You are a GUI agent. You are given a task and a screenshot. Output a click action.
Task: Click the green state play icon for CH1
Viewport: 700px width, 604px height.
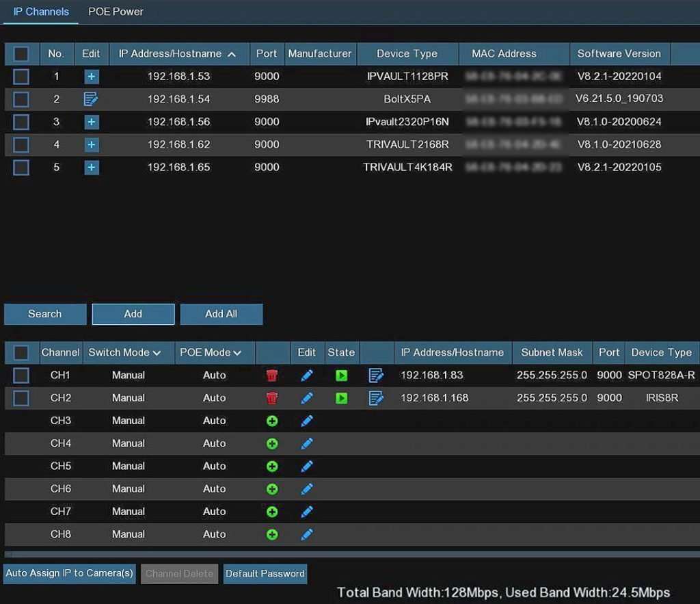(342, 376)
